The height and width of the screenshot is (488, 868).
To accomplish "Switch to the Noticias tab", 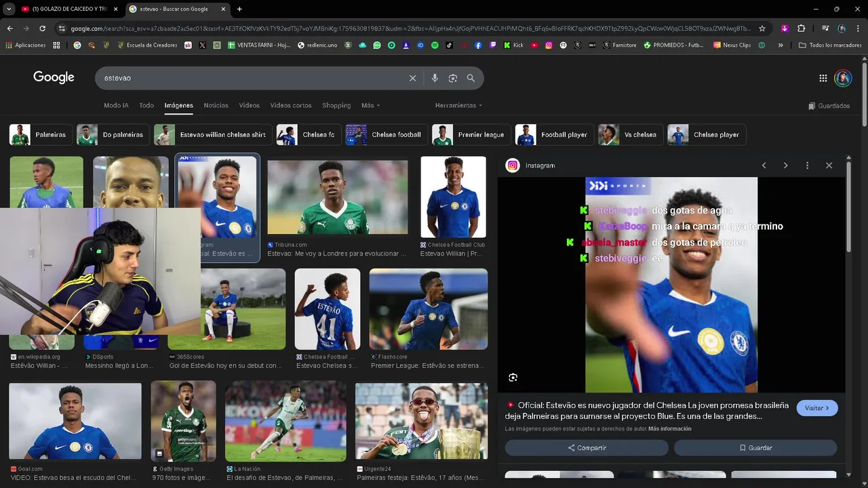I will tap(216, 106).
